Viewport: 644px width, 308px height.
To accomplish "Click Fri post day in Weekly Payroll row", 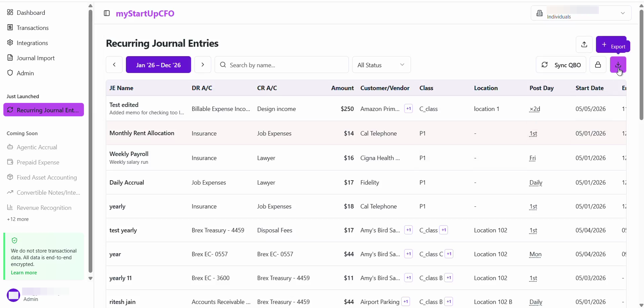I will pos(532,158).
